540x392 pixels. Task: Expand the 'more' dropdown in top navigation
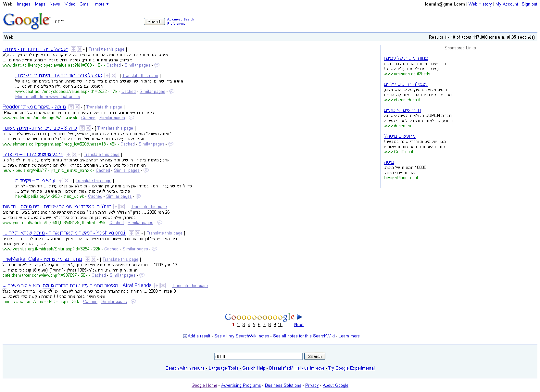click(102, 4)
